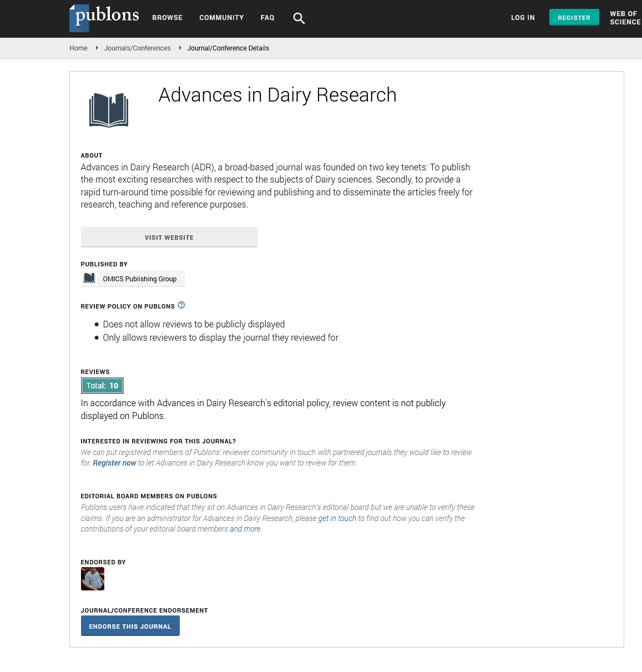Open Web of Science link
The image size is (642, 672).
(x=625, y=18)
